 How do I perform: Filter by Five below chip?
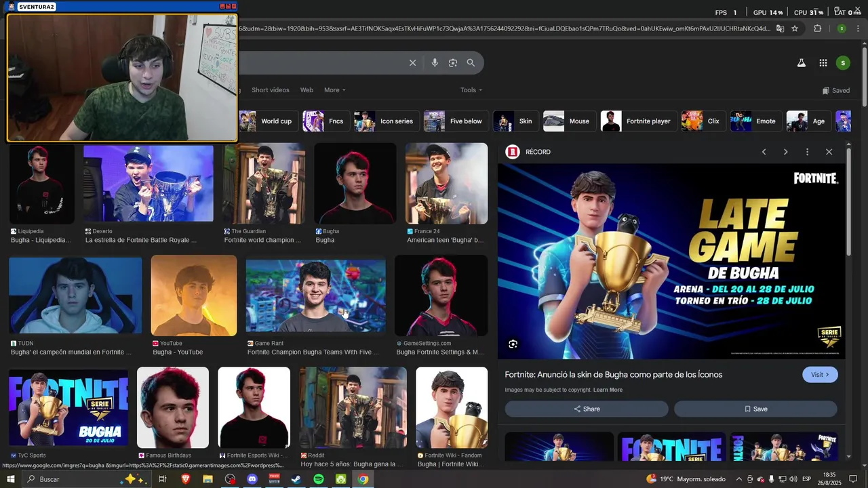pos(454,121)
